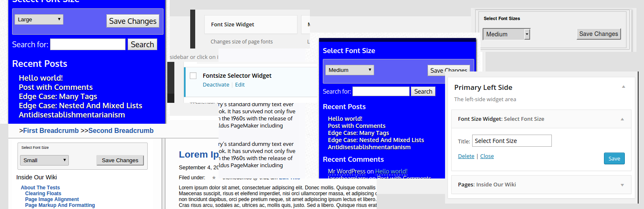Image resolution: width=644 pixels, height=209 pixels.
Task: Open the Small font size dropdown
Action: coord(44,160)
